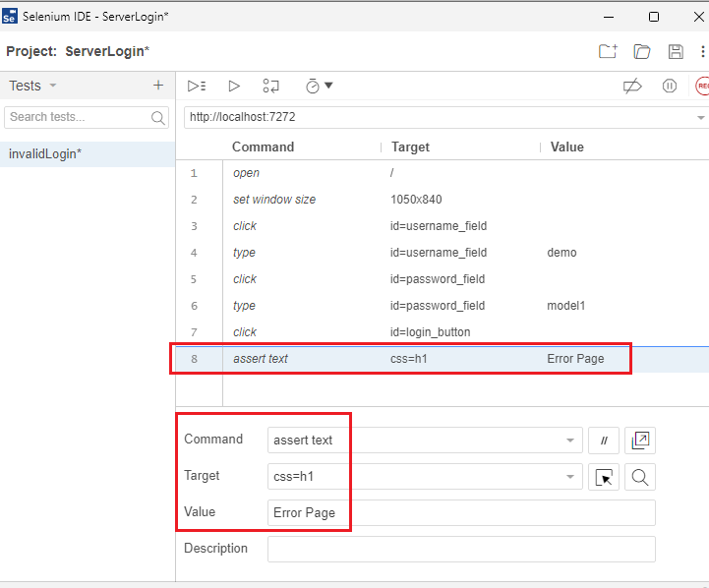The image size is (709, 588).
Task: Expand Target field dropdown arrow
Action: point(570,477)
